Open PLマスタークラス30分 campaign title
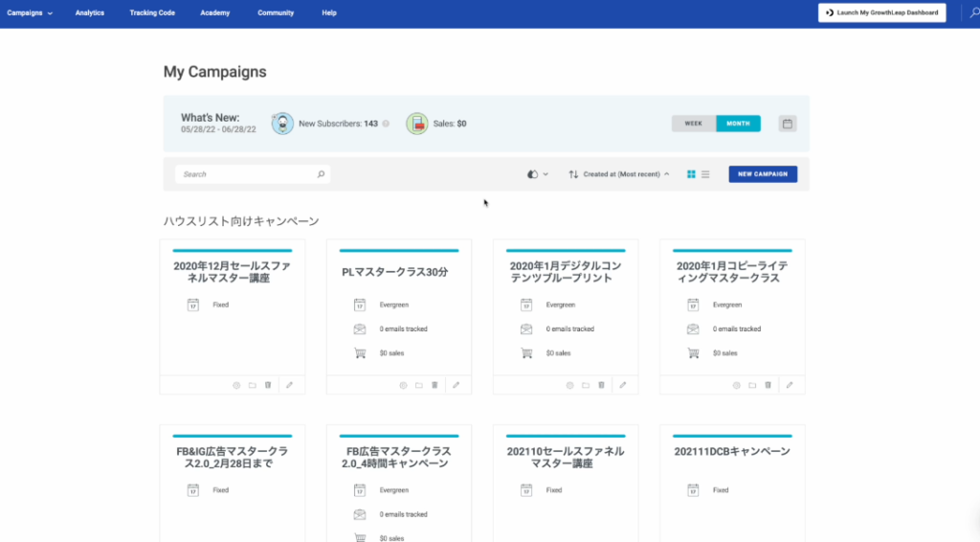The width and height of the screenshot is (980, 542). 395,272
